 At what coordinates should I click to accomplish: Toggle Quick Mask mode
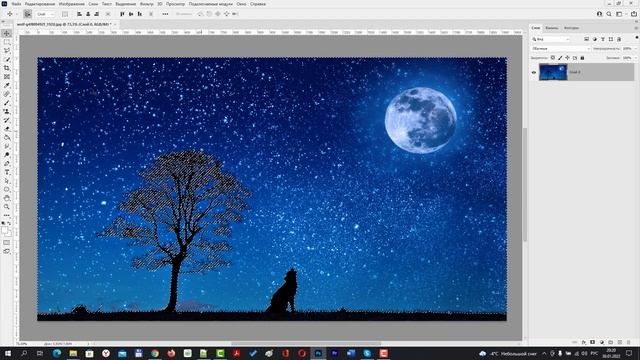7,242
